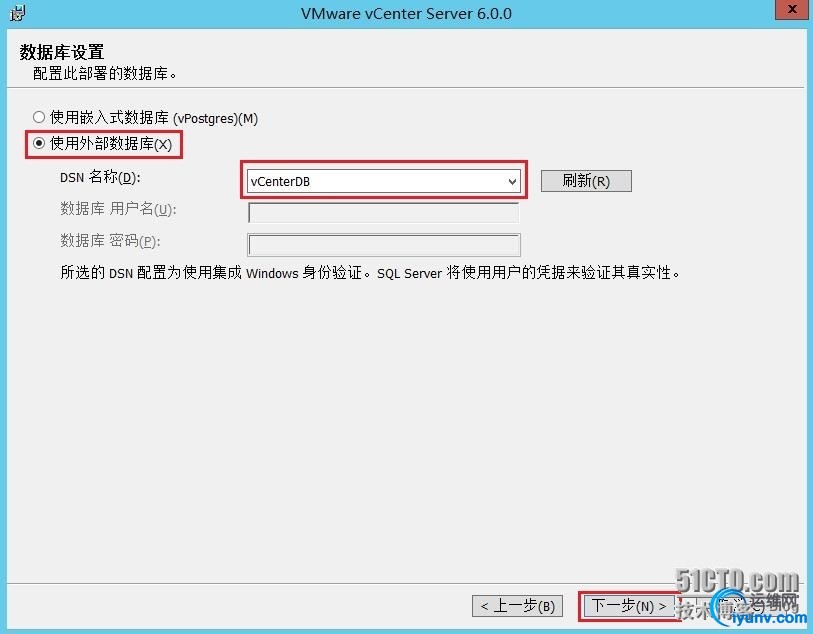This screenshot has width=813, height=634.
Task: Click the 数据库 密码(P) label
Action: pyautogui.click(x=110, y=241)
